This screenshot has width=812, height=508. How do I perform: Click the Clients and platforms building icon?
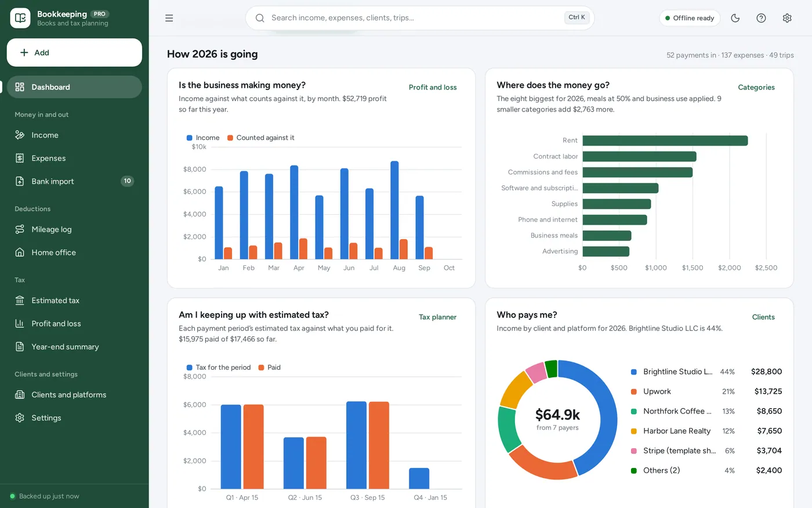pyautogui.click(x=20, y=395)
